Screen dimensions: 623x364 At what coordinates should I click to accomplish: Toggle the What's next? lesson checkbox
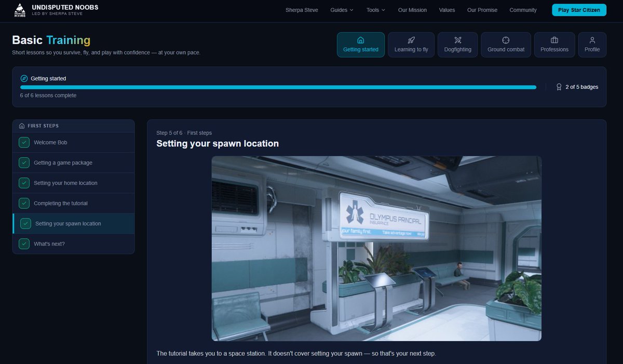(24, 244)
